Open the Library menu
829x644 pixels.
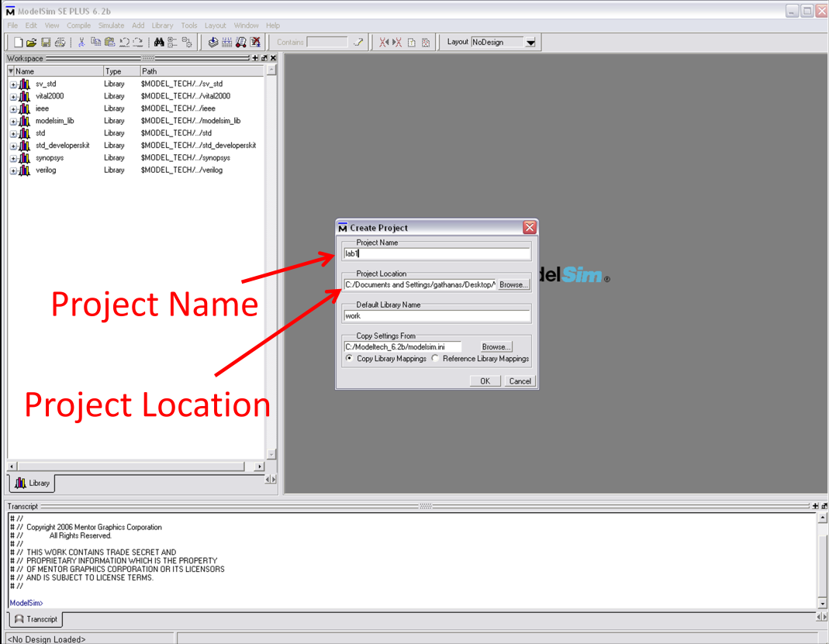coord(162,26)
